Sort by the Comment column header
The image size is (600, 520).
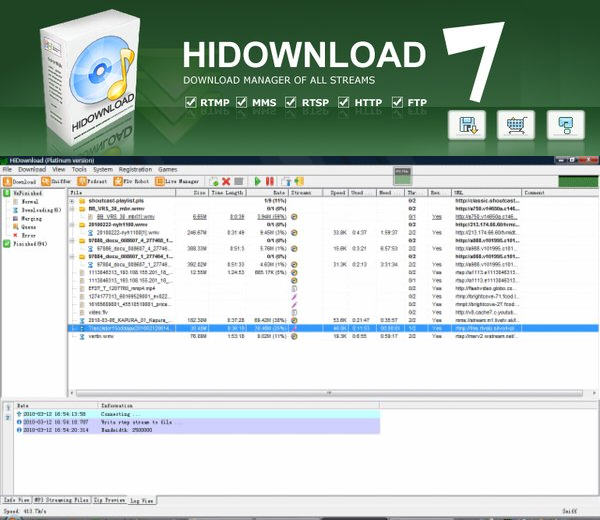tap(559, 193)
